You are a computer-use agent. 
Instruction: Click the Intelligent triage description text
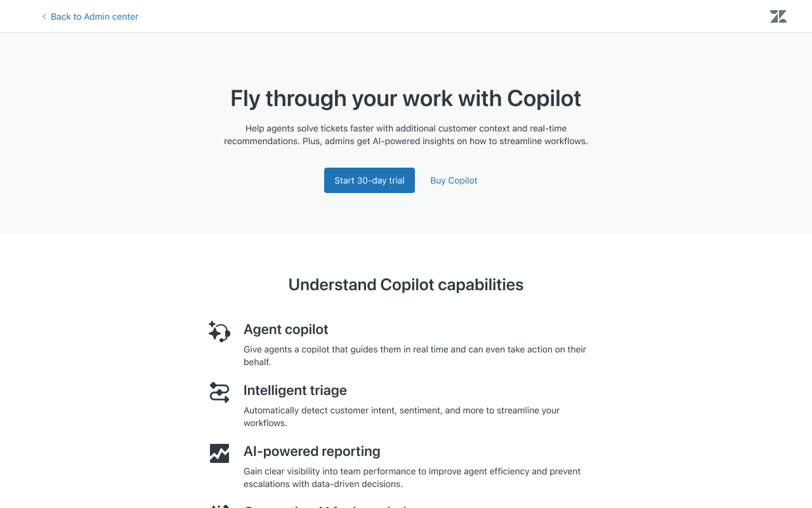click(402, 417)
